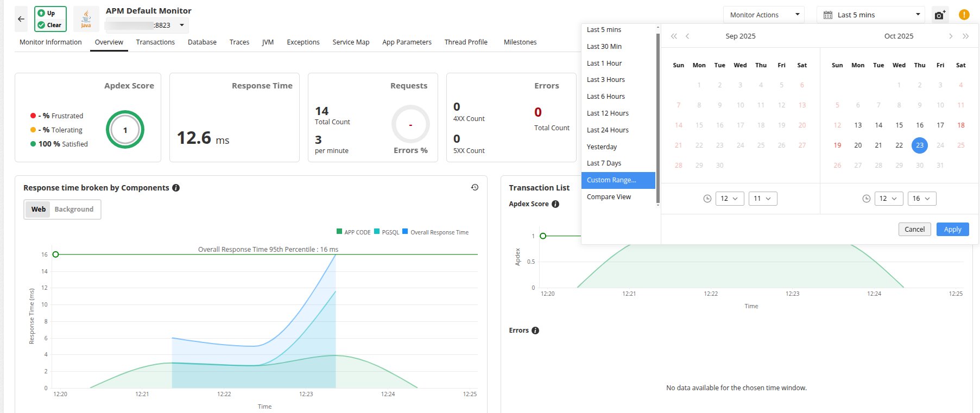This screenshot has height=413, width=980.
Task: Click the Java monitor type icon
Action: click(86, 19)
